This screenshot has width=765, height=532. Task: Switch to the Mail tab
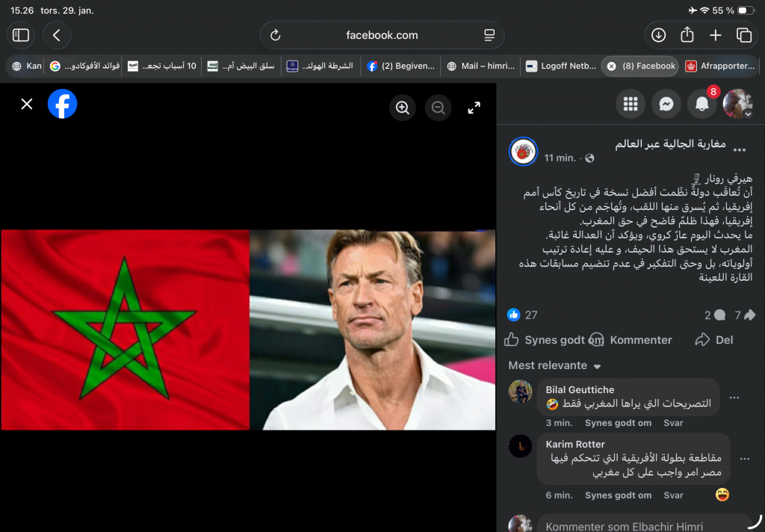click(x=480, y=66)
